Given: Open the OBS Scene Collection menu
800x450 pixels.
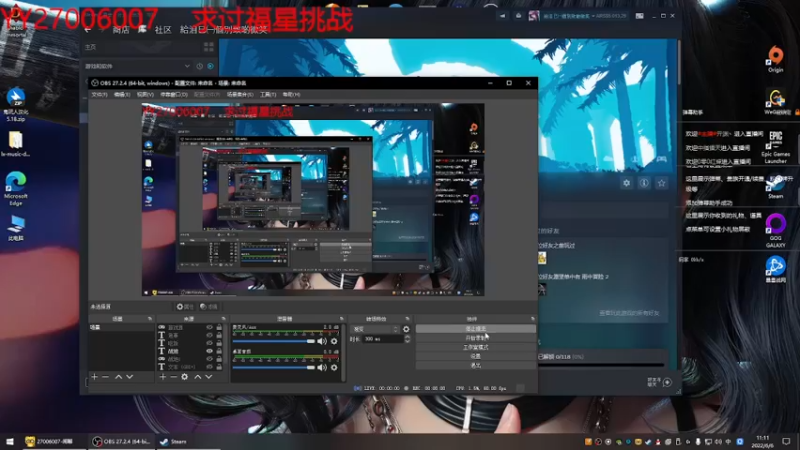Looking at the screenshot, I should click(x=240, y=95).
